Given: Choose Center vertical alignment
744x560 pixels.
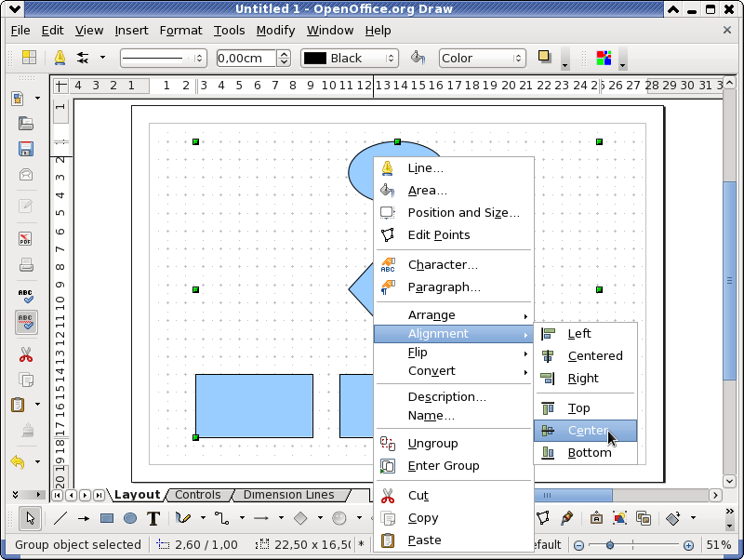Looking at the screenshot, I should coord(586,431).
